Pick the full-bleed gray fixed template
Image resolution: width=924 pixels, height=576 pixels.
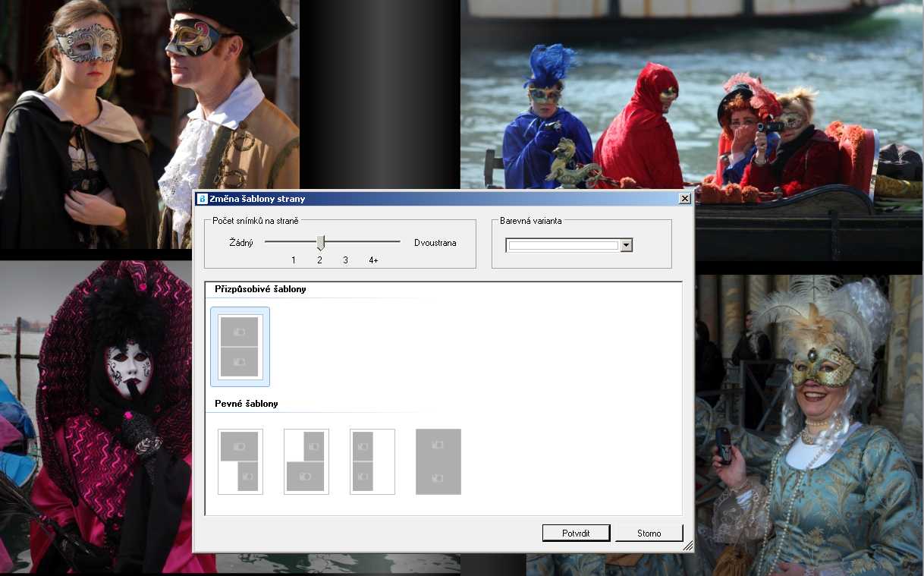click(438, 461)
